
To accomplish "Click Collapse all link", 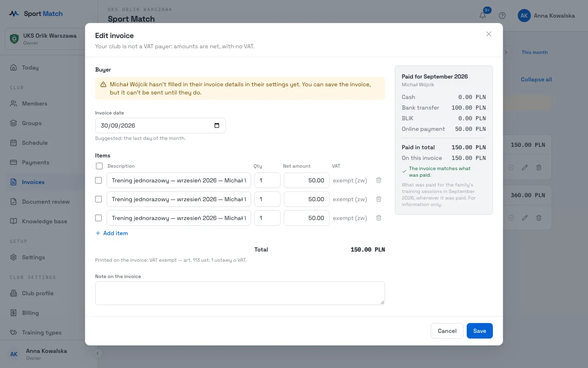I will click(536, 79).
